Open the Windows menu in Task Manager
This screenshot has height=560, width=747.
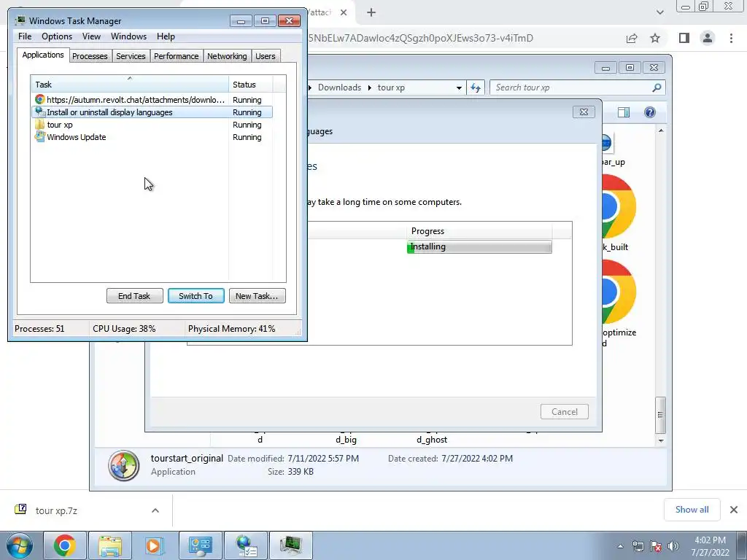tap(128, 36)
